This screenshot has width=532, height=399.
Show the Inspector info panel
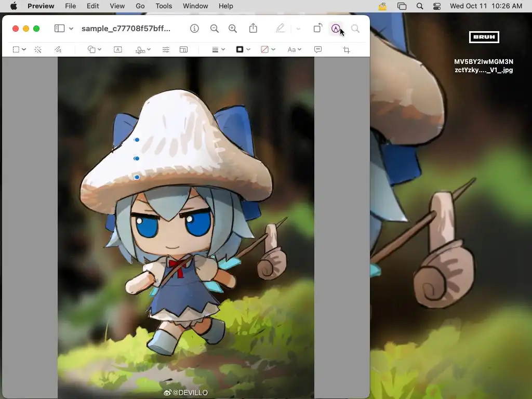[194, 29]
